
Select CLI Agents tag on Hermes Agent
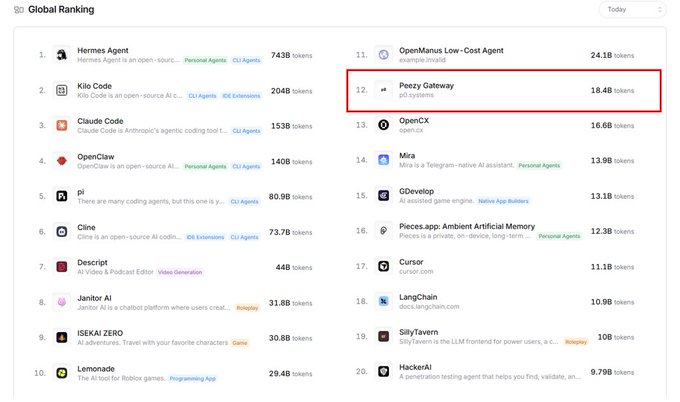coord(246,60)
